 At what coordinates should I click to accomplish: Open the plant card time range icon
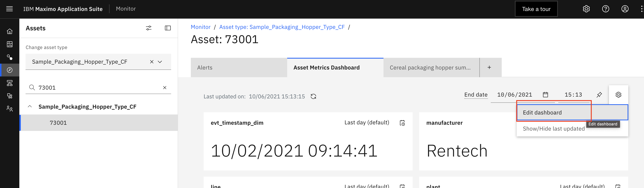pos(618,186)
